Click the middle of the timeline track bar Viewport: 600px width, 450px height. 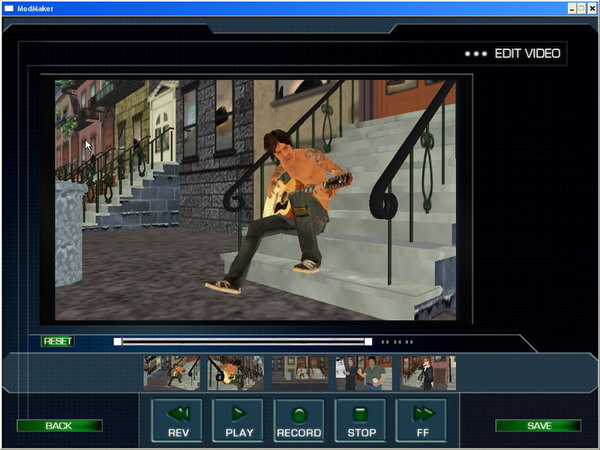(x=243, y=341)
